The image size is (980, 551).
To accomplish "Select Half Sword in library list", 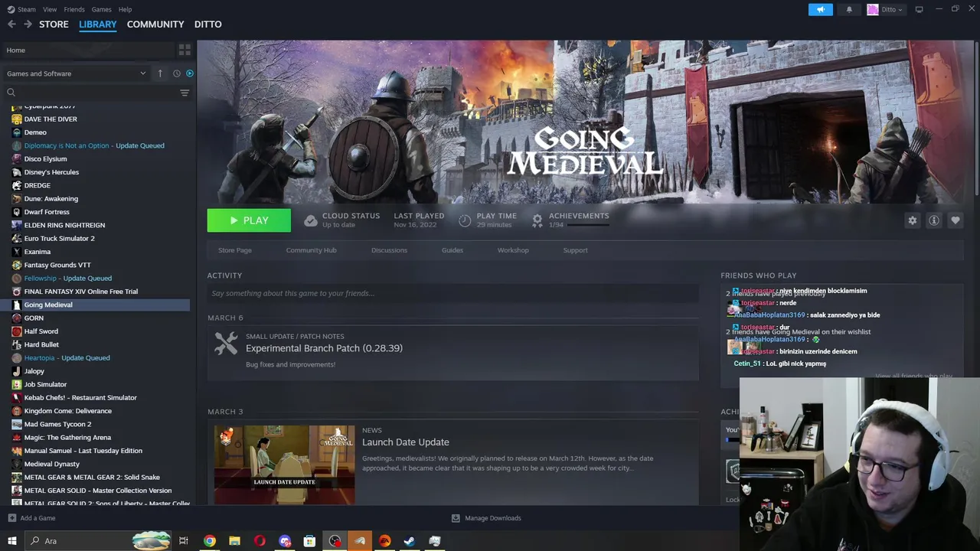I will [x=41, y=331].
